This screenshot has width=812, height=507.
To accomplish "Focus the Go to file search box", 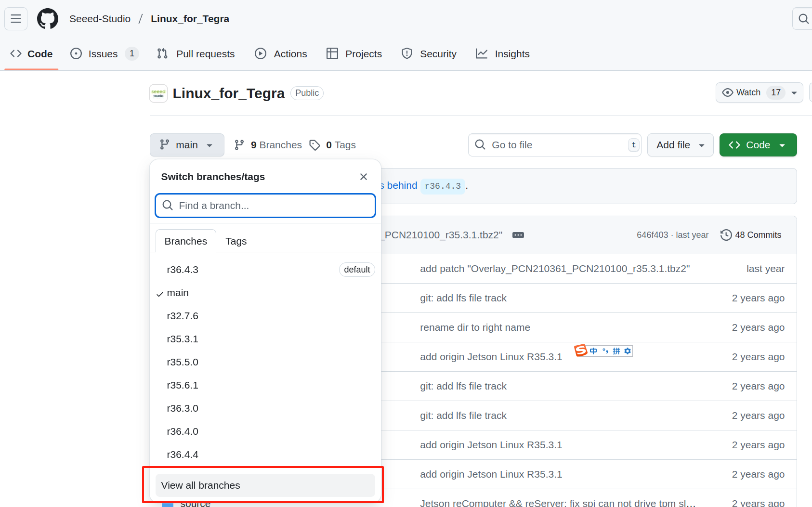I will 554,145.
